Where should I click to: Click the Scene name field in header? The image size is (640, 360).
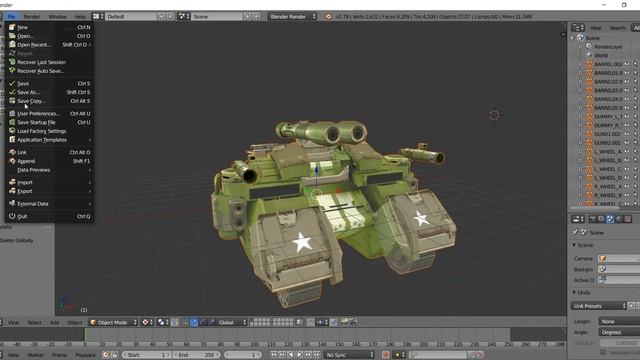216,16
